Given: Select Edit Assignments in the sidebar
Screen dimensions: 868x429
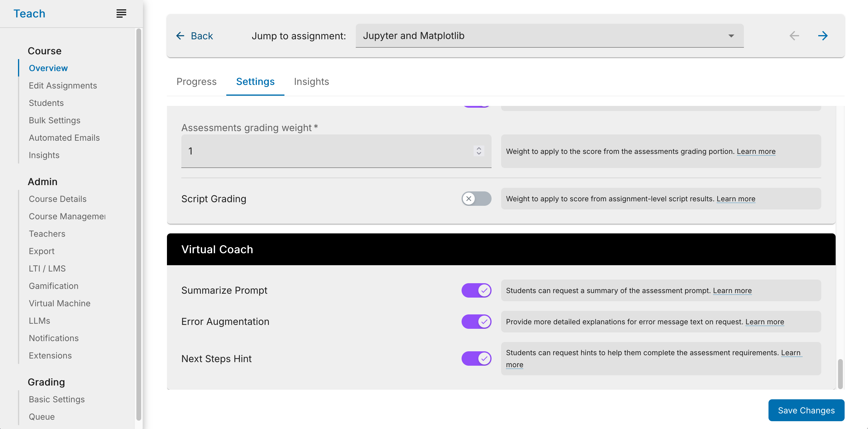Looking at the screenshot, I should tap(63, 85).
